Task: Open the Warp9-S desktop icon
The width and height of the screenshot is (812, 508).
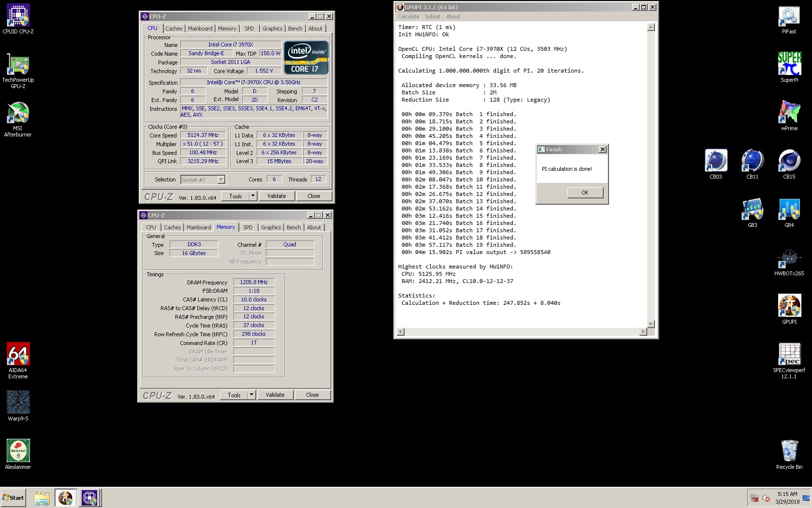Action: pos(18,406)
